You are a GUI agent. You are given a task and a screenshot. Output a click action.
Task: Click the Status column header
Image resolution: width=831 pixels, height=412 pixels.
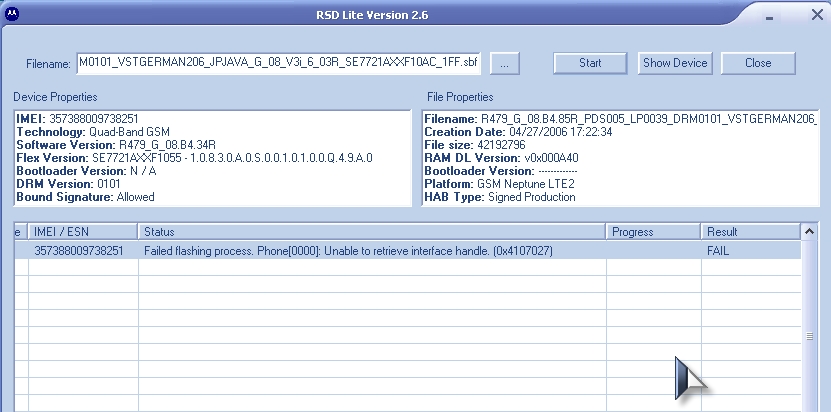tap(372, 232)
